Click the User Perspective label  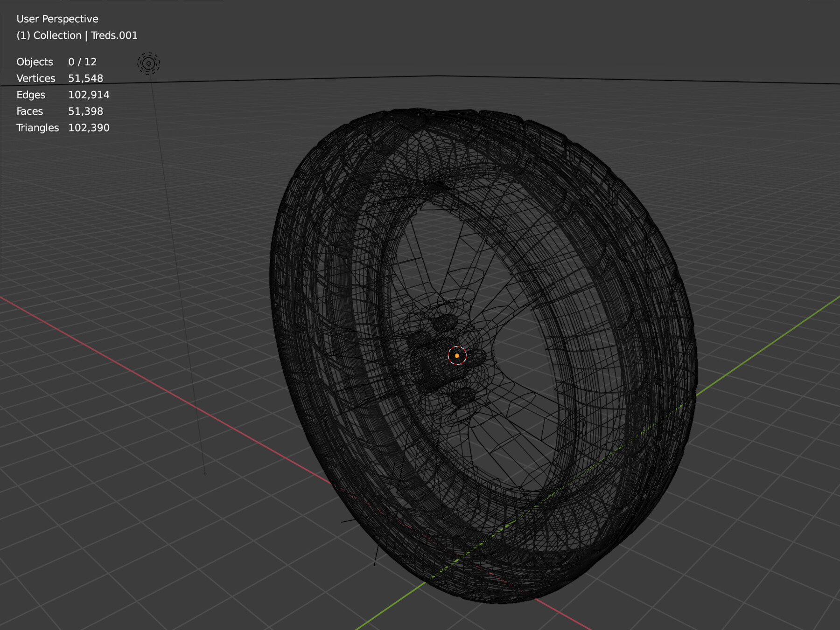(x=56, y=19)
